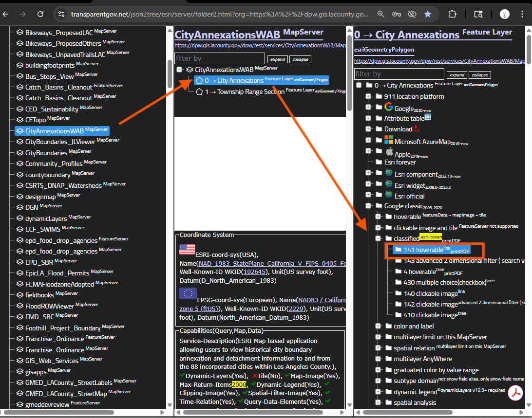
Task: Click the Attribute table grid icon
Action: (x=428, y=117)
